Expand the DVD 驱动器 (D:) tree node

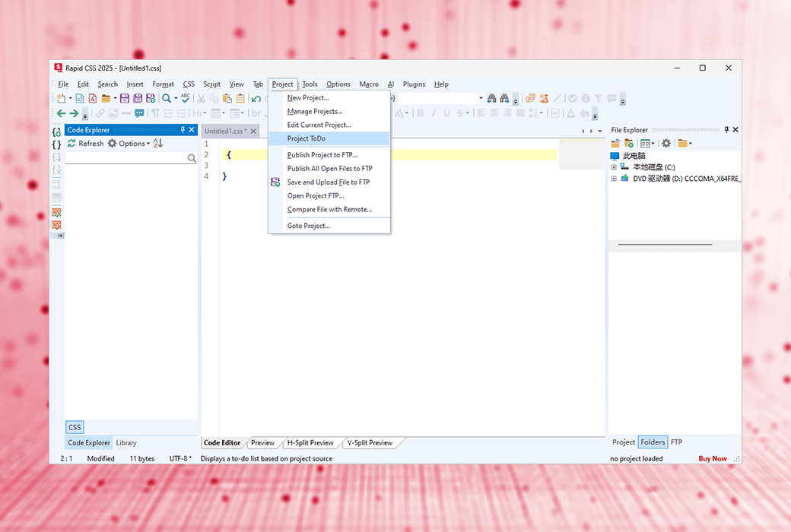(x=614, y=179)
